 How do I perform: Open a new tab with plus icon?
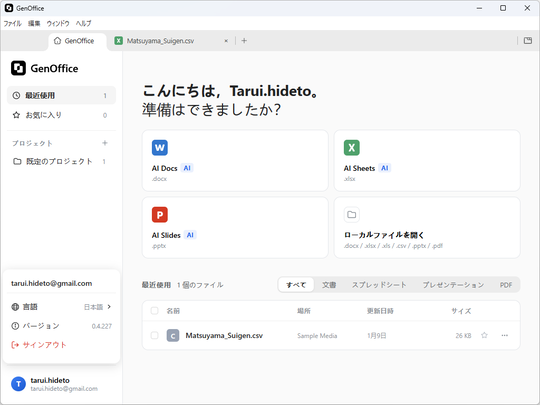[244, 41]
